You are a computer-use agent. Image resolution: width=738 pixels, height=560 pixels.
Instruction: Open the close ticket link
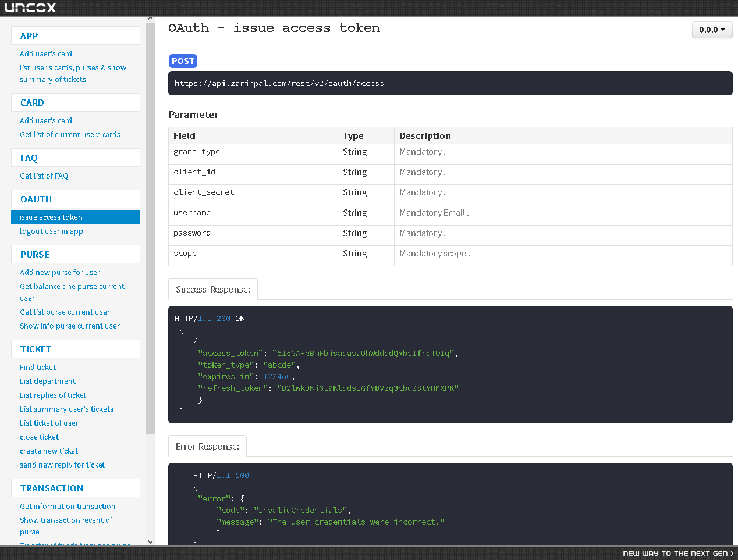[x=39, y=437]
